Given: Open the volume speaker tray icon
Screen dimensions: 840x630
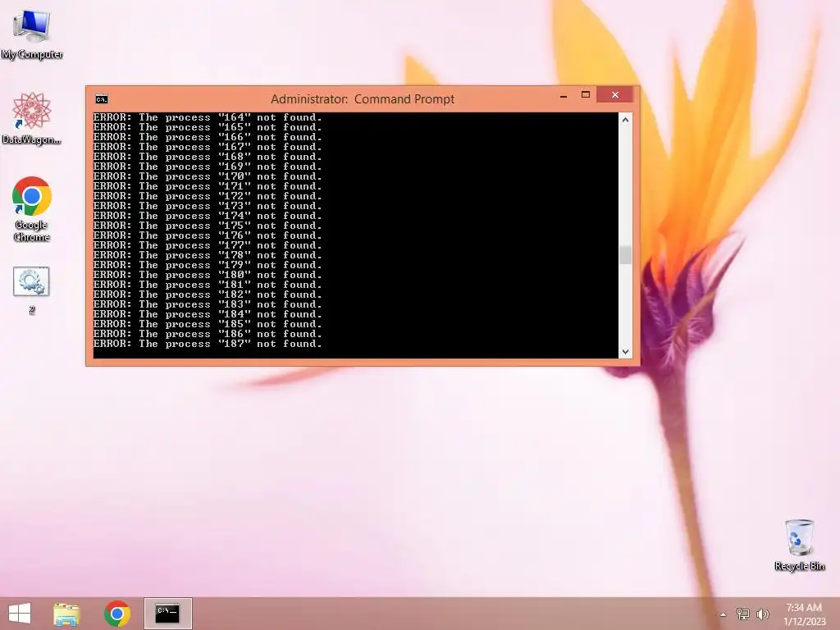Looking at the screenshot, I should coord(763,614).
